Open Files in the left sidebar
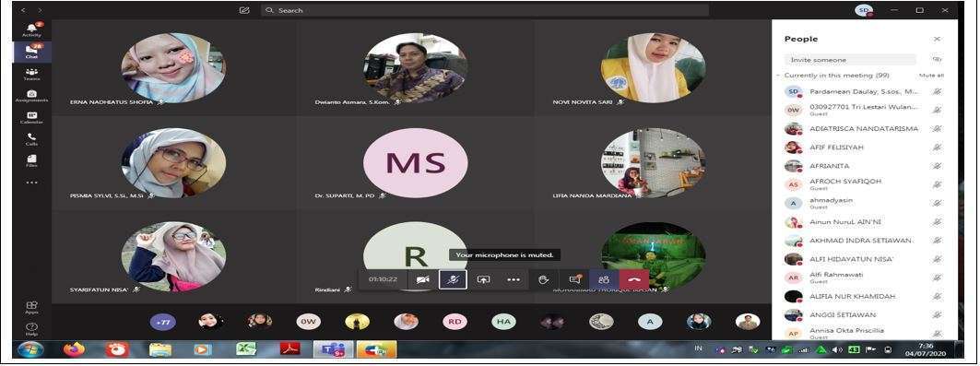The image size is (980, 366). tap(31, 160)
